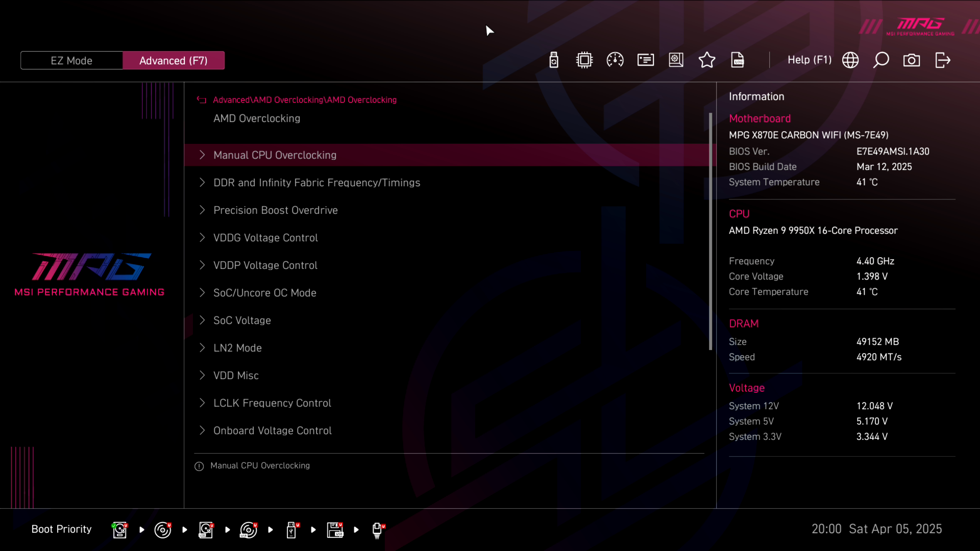The image size is (980, 551).
Task: Click the globe language icon
Action: (850, 60)
